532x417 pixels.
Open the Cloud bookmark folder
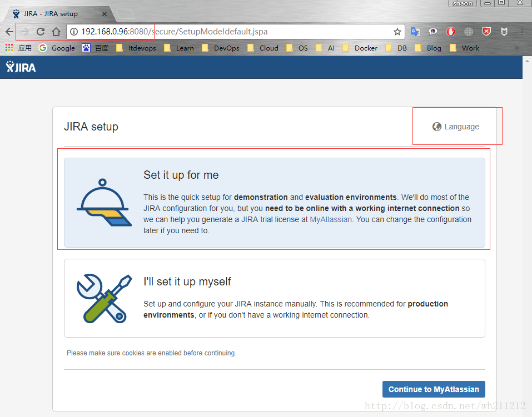point(263,48)
